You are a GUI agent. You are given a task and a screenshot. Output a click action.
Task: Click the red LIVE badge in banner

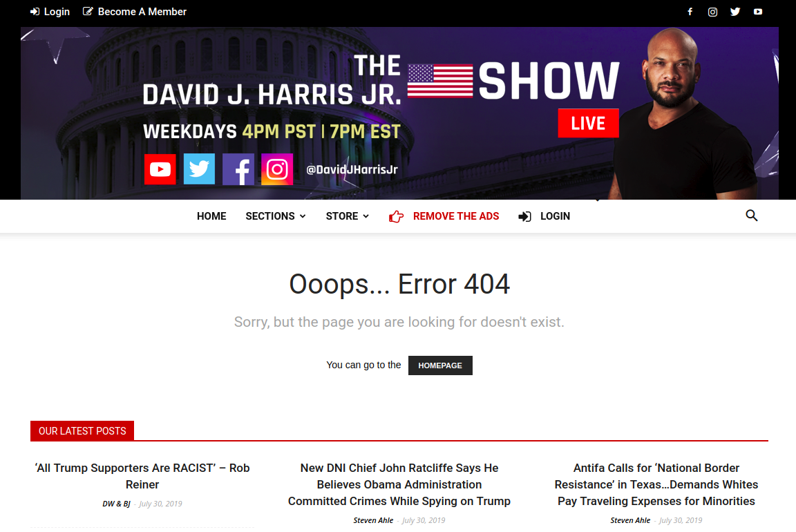pos(589,124)
